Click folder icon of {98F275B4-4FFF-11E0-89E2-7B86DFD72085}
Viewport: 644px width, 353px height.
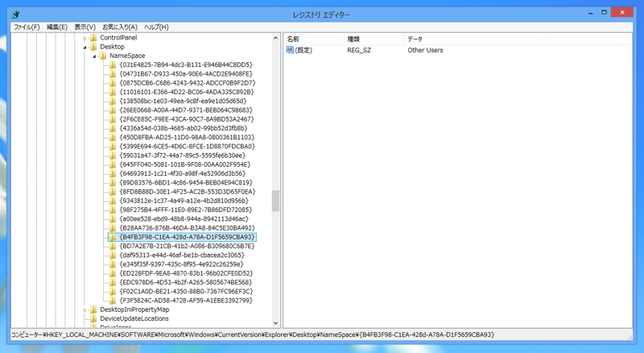113,210
